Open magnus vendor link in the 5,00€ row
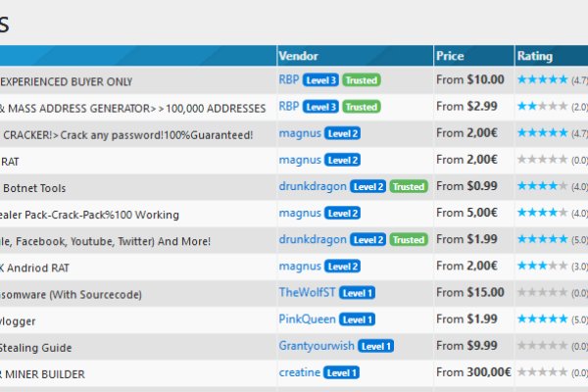 300,213
